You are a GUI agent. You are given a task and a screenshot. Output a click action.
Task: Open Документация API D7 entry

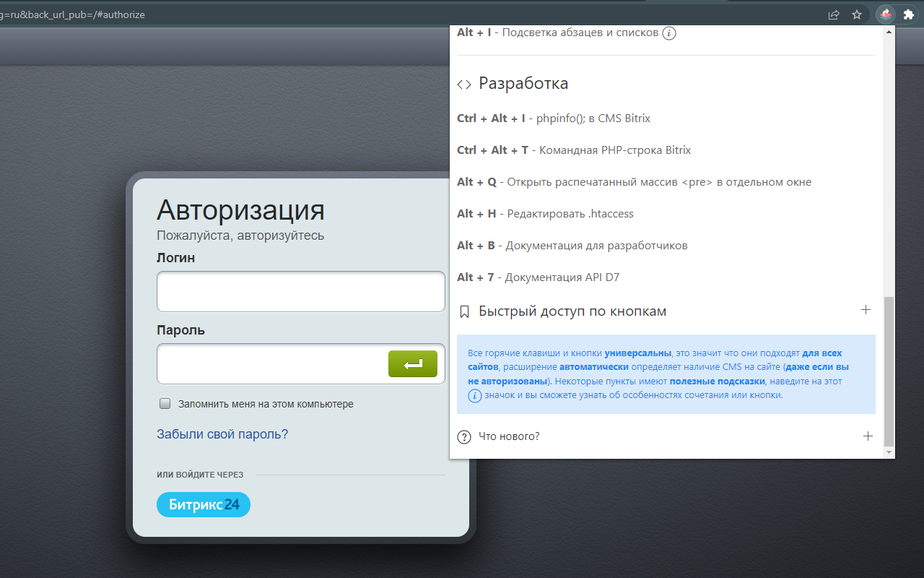coord(562,277)
